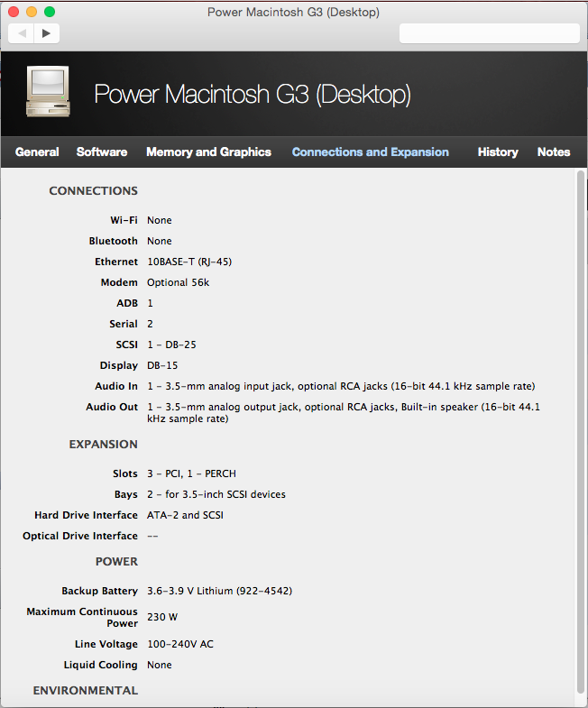The image size is (588, 708).
Task: Click the Bluetooth value None
Action: tap(160, 241)
